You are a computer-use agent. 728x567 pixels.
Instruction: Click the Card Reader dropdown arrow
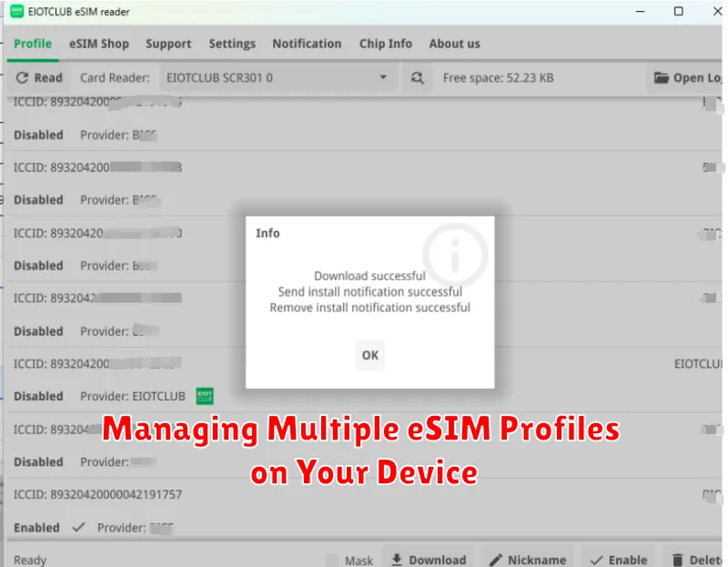pyautogui.click(x=383, y=78)
